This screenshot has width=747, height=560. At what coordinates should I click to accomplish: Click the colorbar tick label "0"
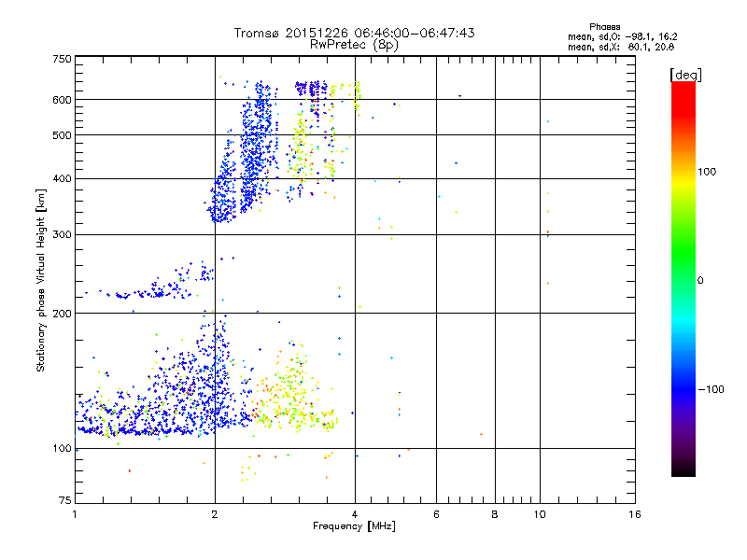[700, 281]
